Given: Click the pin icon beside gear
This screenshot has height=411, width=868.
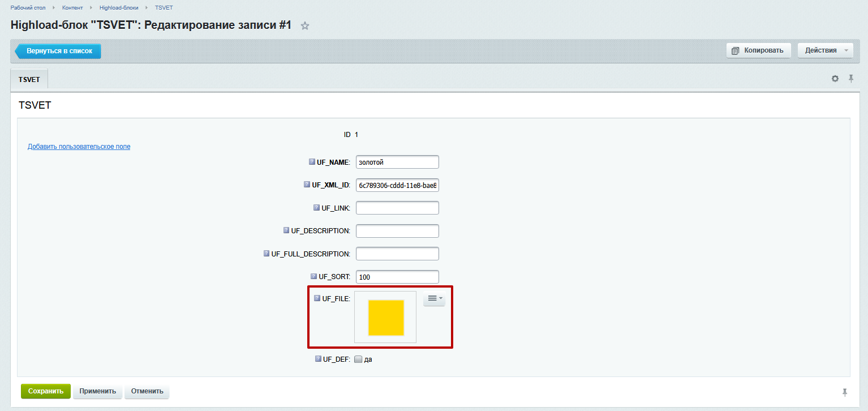Looking at the screenshot, I should click(x=850, y=79).
